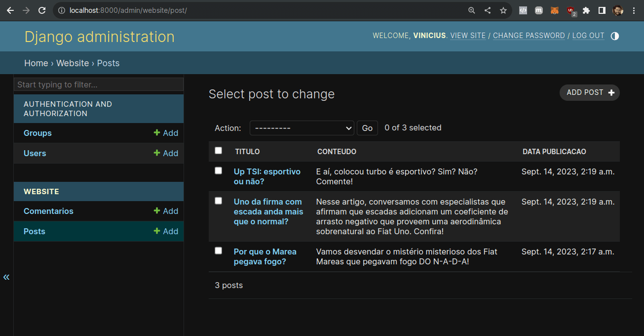
Task: Bookmark page with the star icon
Action: pyautogui.click(x=503, y=10)
